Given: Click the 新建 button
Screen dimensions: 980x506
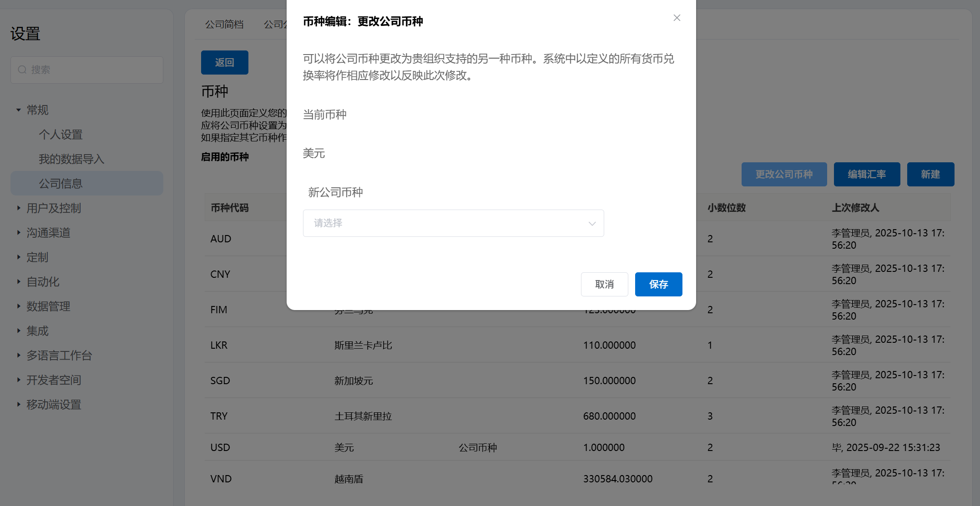Looking at the screenshot, I should [930, 174].
